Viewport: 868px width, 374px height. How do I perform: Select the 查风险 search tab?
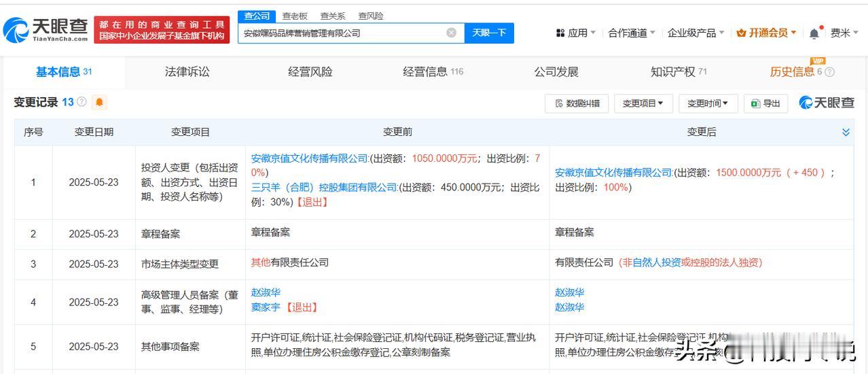(371, 16)
